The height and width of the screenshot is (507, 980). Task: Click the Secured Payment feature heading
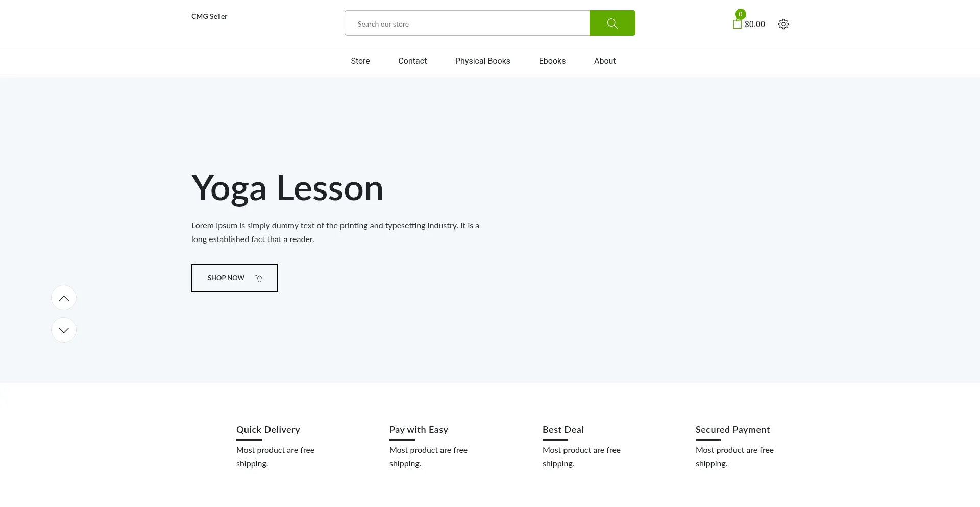(x=732, y=430)
